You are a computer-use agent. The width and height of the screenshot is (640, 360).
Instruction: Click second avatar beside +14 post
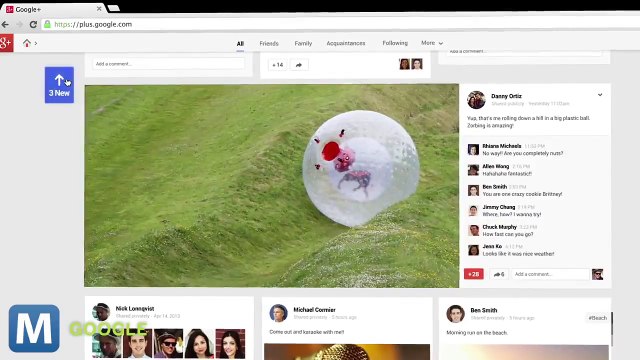(x=417, y=64)
